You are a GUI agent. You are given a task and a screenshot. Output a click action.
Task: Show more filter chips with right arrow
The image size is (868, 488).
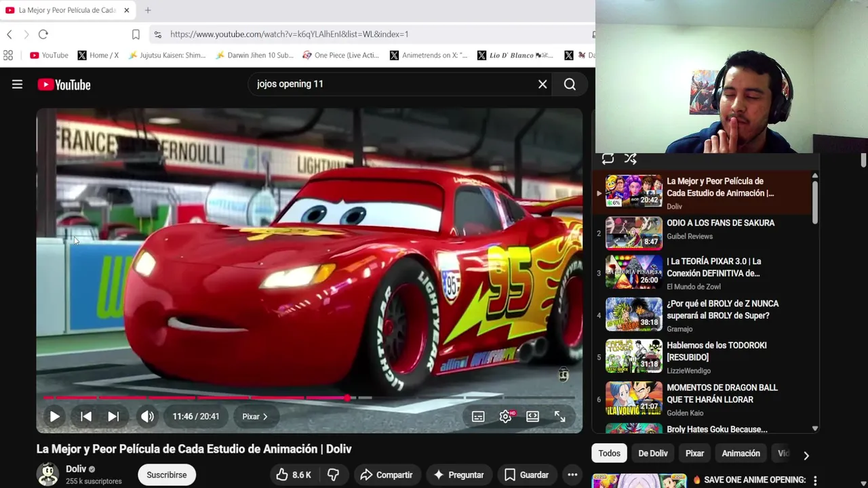click(806, 455)
